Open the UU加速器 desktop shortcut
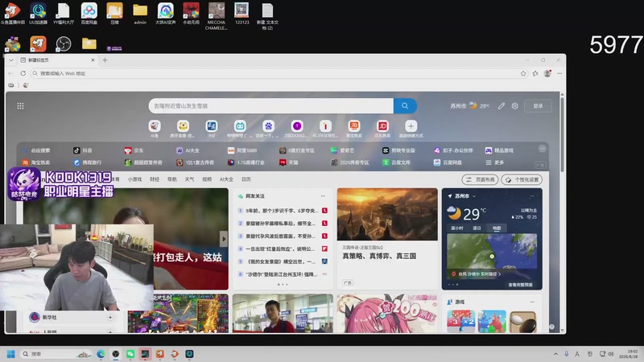 (x=38, y=14)
